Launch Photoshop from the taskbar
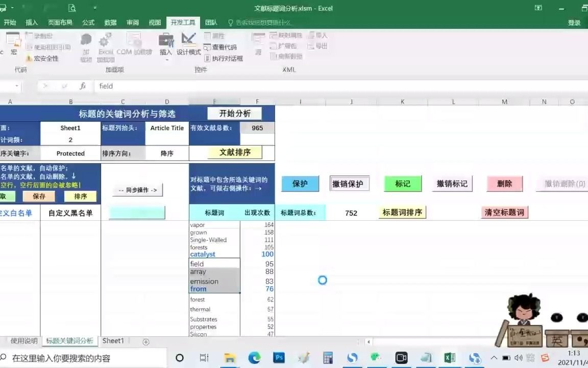The width and height of the screenshot is (588, 368). (x=279, y=358)
